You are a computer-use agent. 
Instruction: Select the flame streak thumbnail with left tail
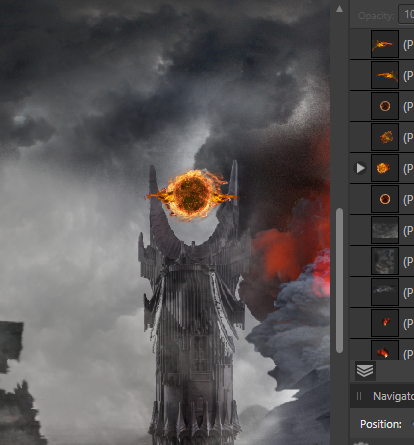[385, 44]
